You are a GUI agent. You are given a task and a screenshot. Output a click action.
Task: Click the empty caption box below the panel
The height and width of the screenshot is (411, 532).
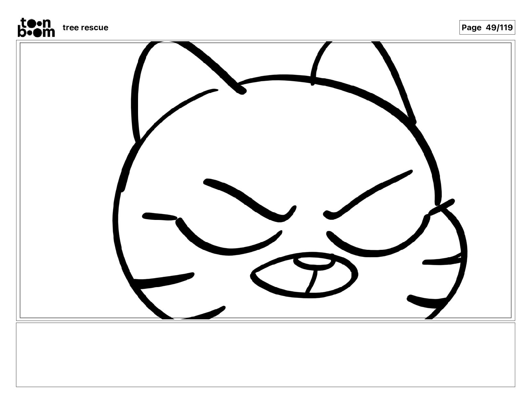pos(265,355)
